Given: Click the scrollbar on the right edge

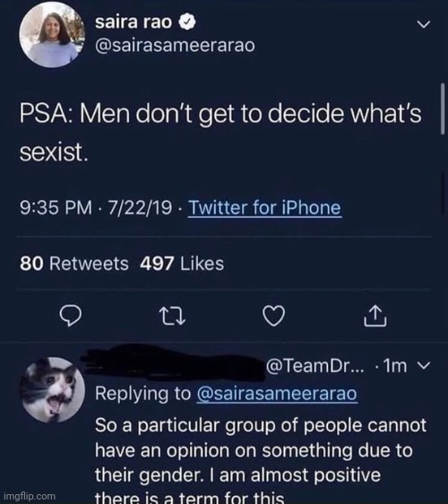Looking at the screenshot, I should click(443, 109).
